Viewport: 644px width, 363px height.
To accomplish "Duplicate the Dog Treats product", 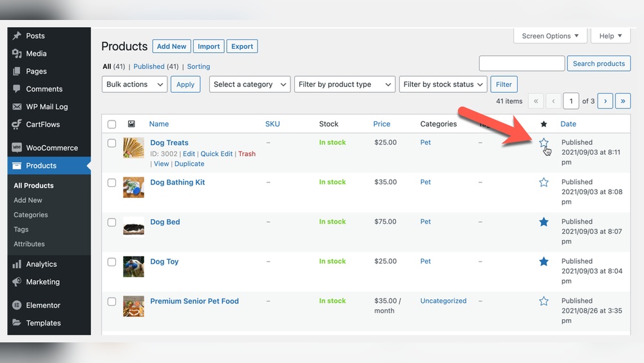I will [x=189, y=164].
